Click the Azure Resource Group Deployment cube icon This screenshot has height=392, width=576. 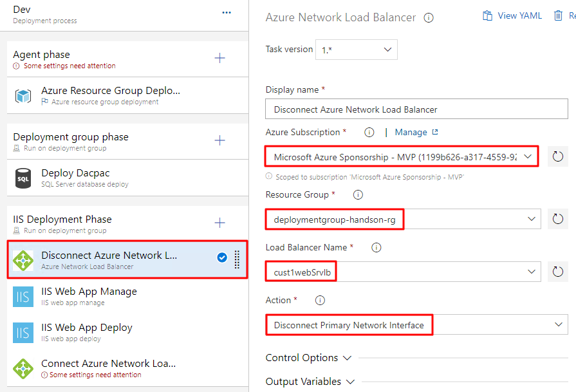point(23,97)
